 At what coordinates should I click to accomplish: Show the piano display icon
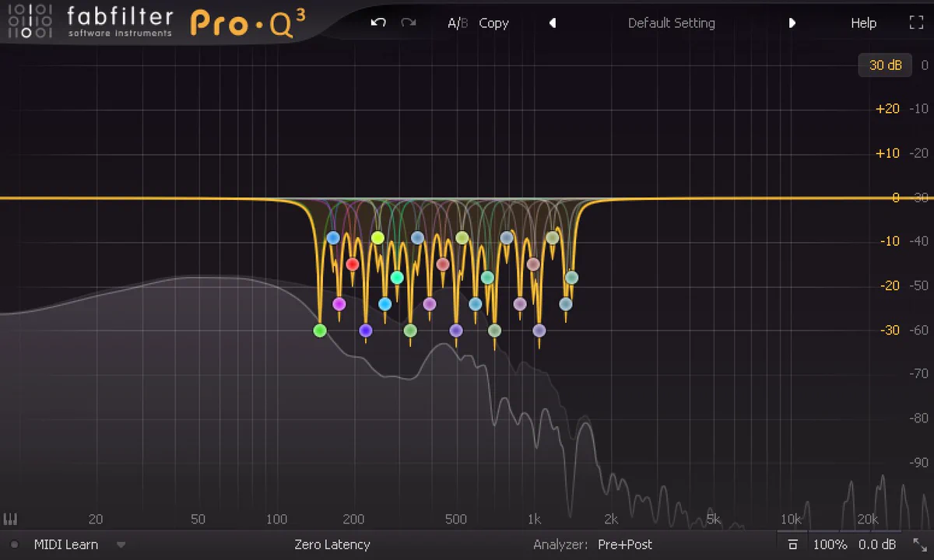point(10,519)
